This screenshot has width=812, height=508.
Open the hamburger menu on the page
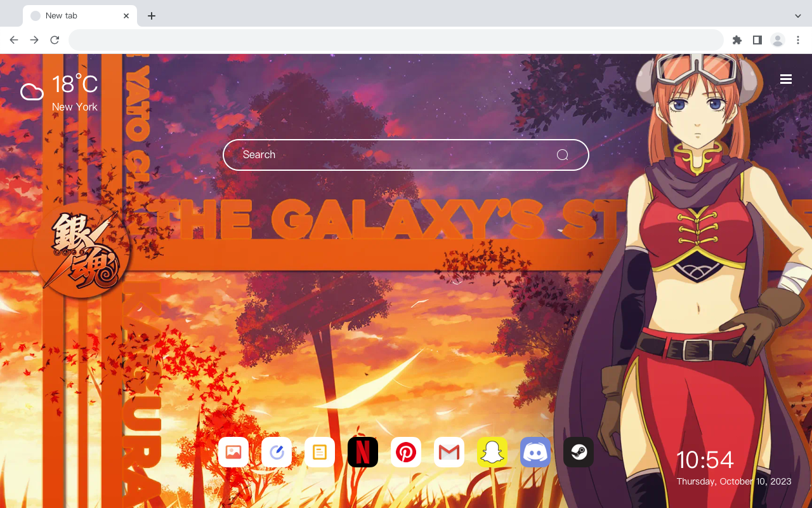[x=786, y=79]
